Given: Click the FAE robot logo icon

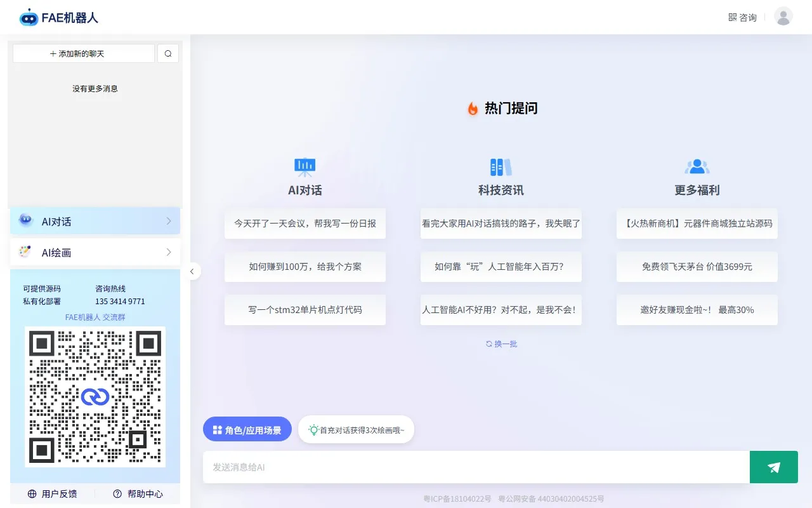Looking at the screenshot, I should (29, 18).
